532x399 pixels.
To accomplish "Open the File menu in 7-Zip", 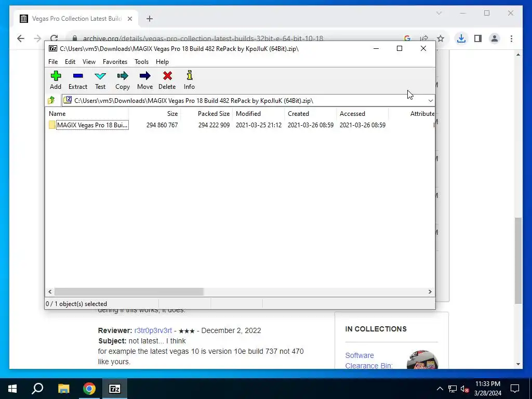I will (53, 62).
